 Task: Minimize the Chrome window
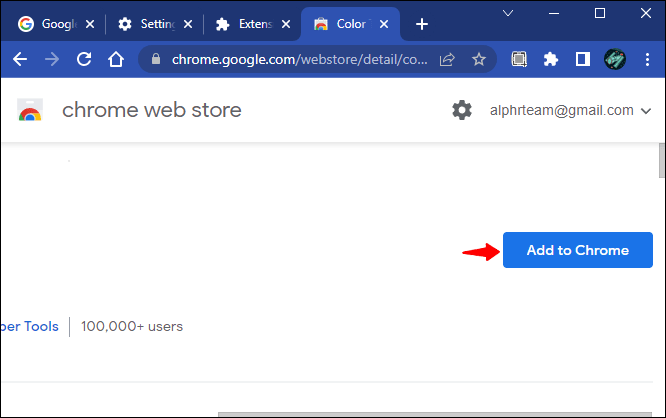pyautogui.click(x=554, y=13)
